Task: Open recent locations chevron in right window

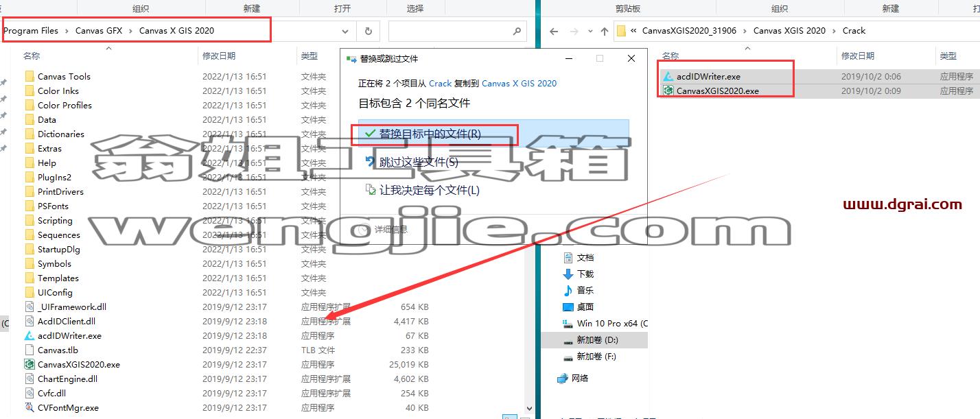Action: (x=591, y=32)
